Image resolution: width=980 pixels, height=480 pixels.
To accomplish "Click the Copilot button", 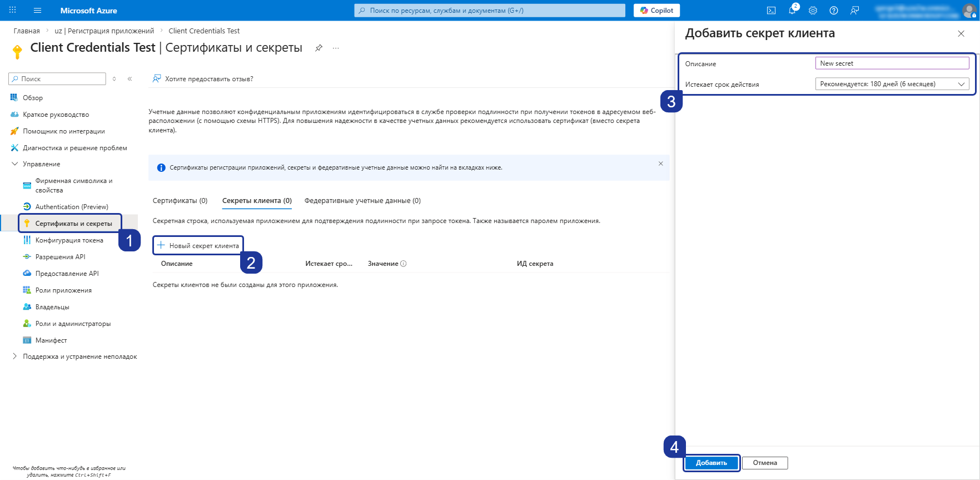I will tap(656, 11).
